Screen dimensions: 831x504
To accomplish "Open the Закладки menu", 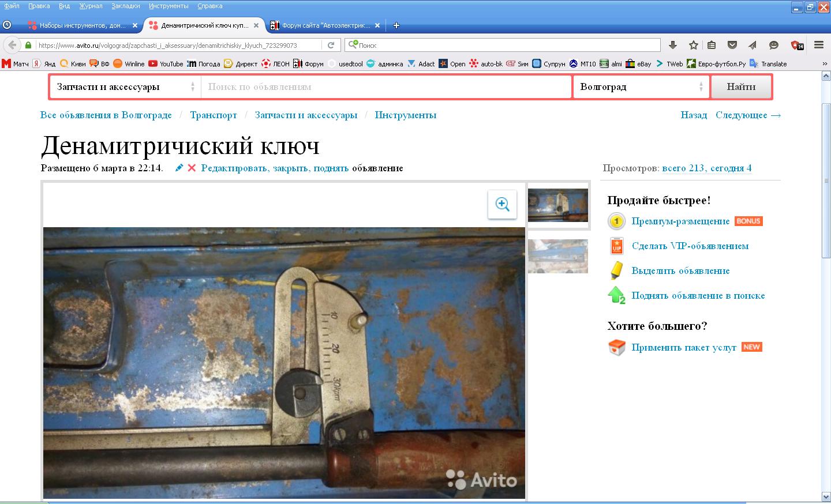I will [x=125, y=6].
